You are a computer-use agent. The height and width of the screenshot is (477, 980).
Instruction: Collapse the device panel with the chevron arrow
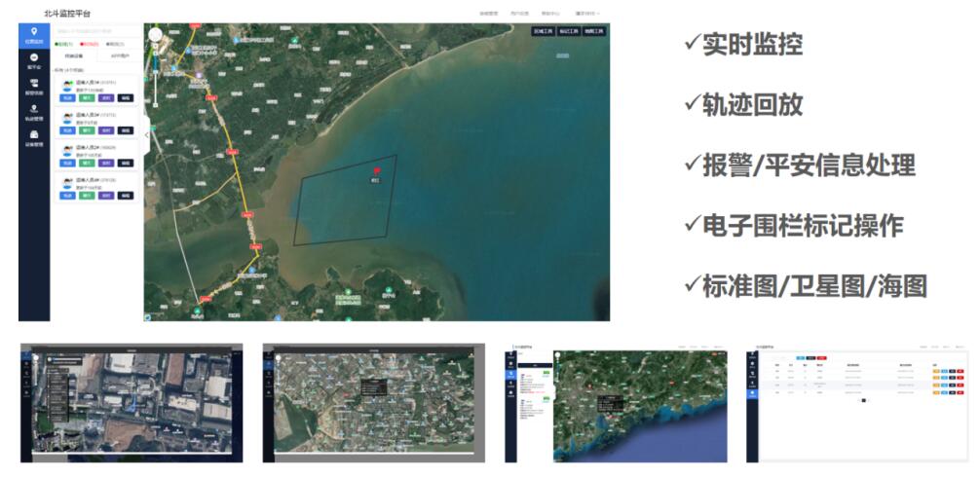pyautogui.click(x=147, y=135)
